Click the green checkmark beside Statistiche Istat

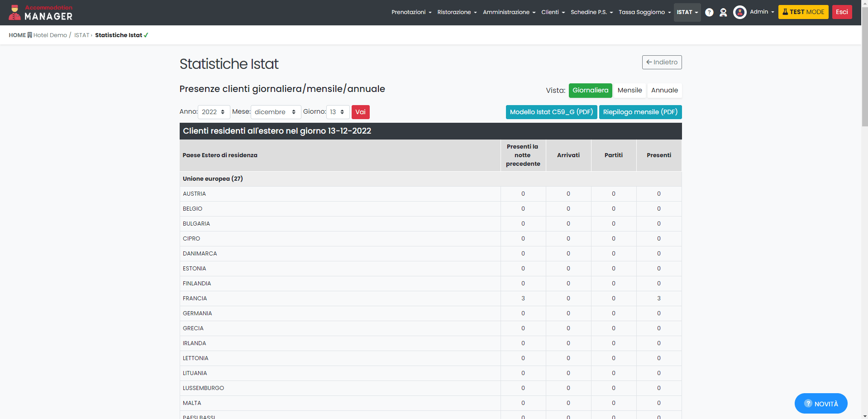pos(146,35)
